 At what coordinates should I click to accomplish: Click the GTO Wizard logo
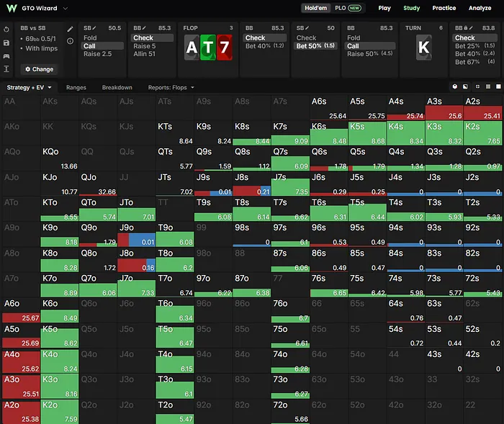coord(12,8)
